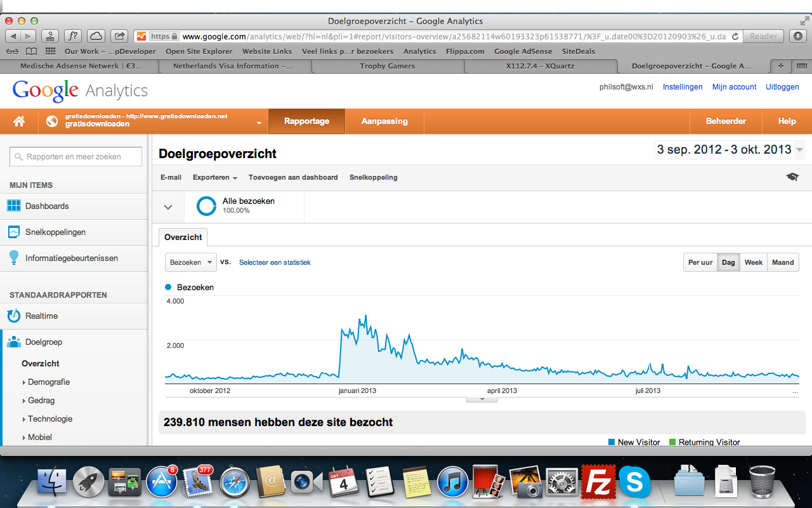Screen dimensions: 812x508
Task: Switch to Trophy Gamers browser tab
Action: pos(387,66)
